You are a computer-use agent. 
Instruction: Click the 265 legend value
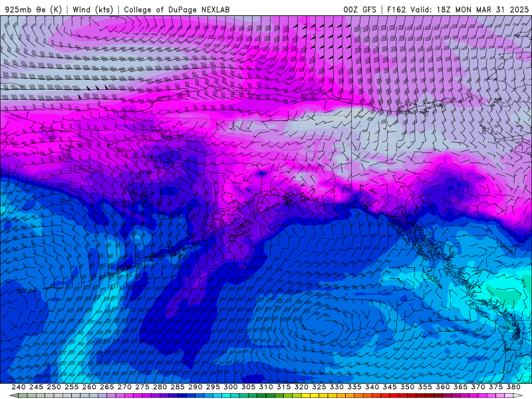106,387
